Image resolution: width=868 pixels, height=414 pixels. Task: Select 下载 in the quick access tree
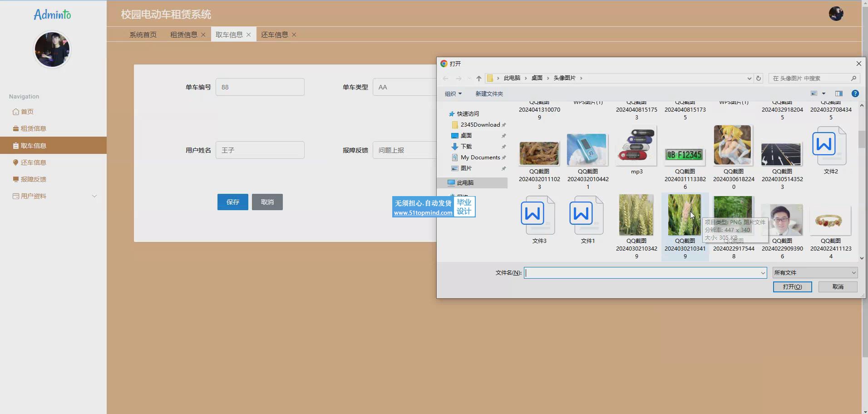coord(466,147)
